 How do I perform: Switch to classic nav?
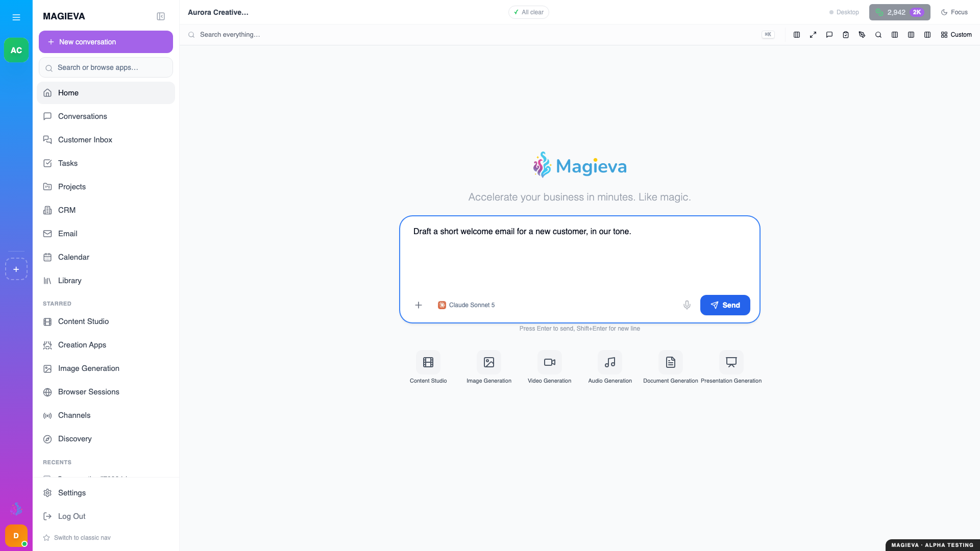pos(77,538)
